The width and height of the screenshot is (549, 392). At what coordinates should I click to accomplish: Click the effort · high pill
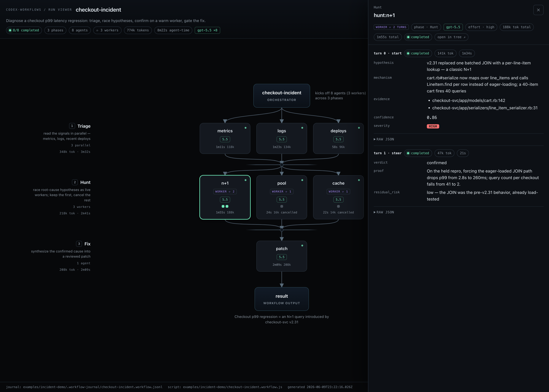481,27
